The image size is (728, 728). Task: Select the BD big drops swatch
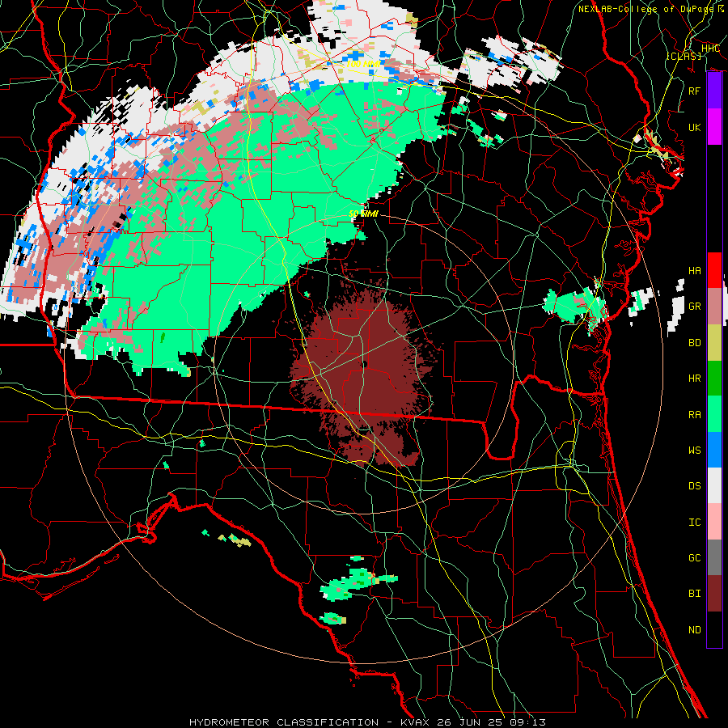click(714, 342)
